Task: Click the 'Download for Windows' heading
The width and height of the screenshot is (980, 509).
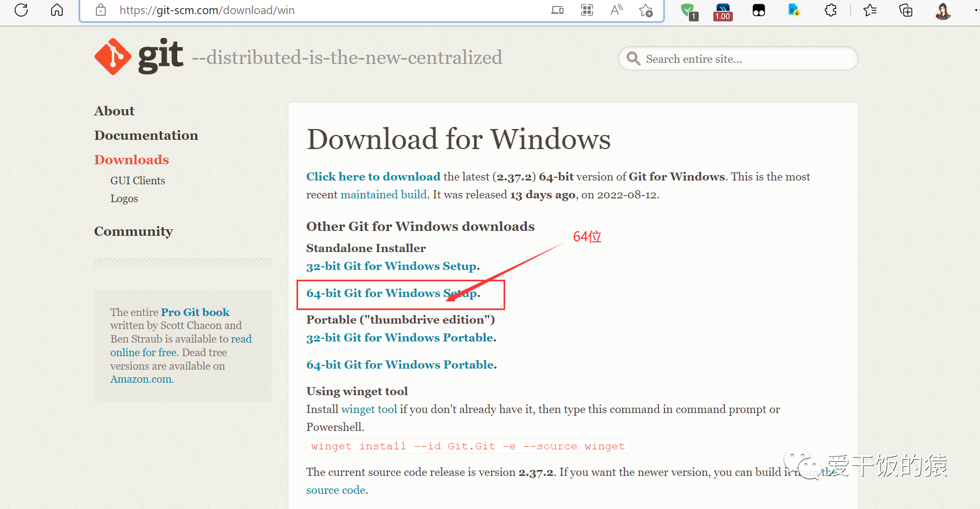Action: click(459, 139)
